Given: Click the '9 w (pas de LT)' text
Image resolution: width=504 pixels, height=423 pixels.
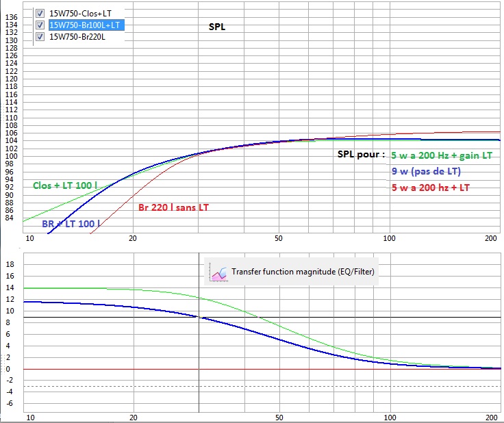Looking at the screenshot, I should click(426, 171).
